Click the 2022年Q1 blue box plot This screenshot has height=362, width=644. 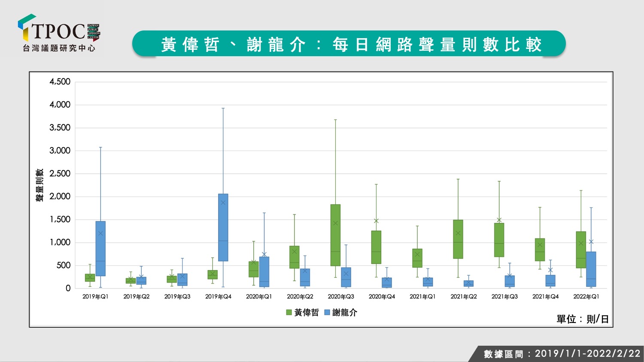[x=591, y=269]
